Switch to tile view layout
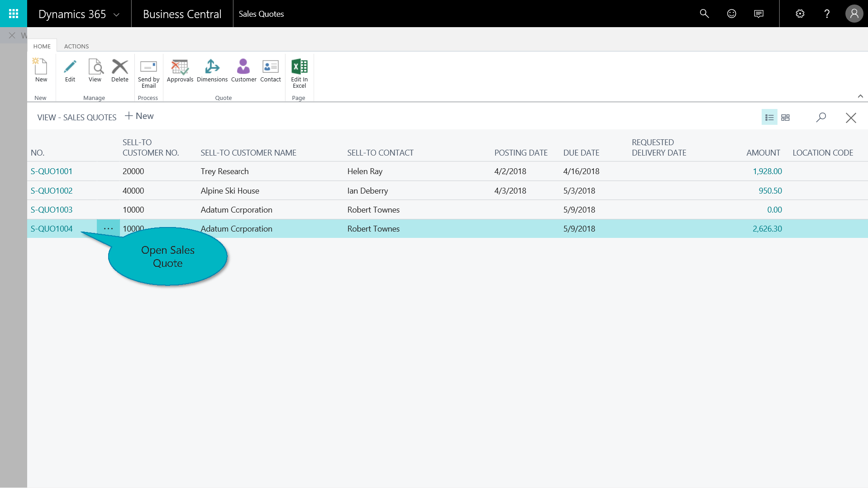Screen dimensions: 868x488 click(x=786, y=118)
